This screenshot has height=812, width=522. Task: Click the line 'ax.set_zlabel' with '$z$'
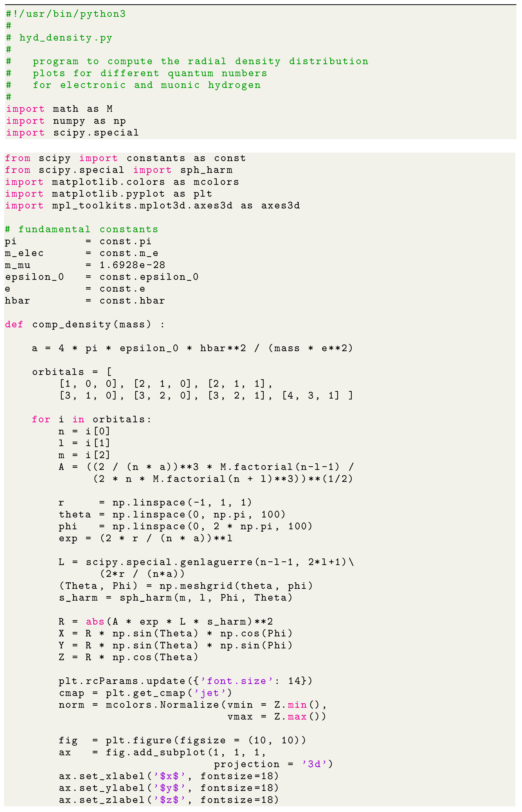[169, 800]
